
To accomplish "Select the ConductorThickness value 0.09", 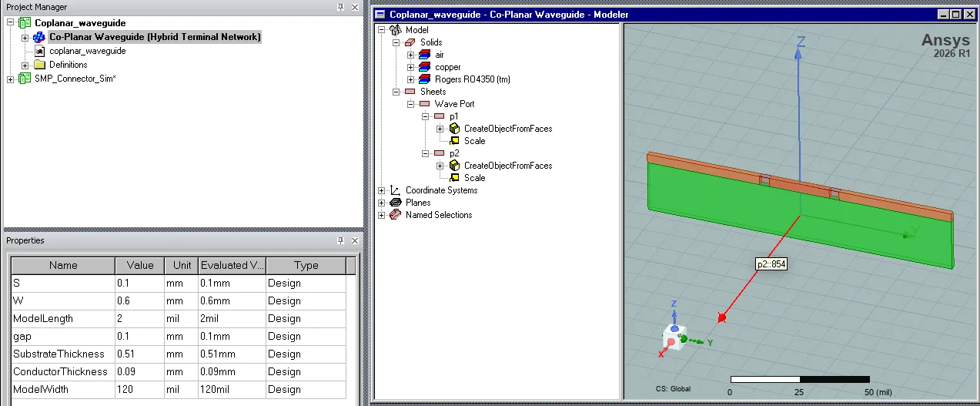I will coord(140,371).
